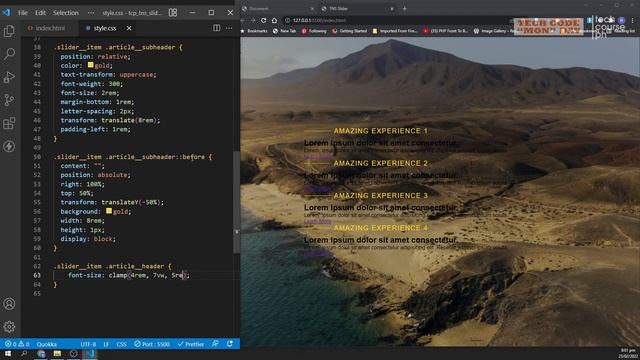Open the Following bookmark
The image size is (640, 360).
click(x=314, y=31)
